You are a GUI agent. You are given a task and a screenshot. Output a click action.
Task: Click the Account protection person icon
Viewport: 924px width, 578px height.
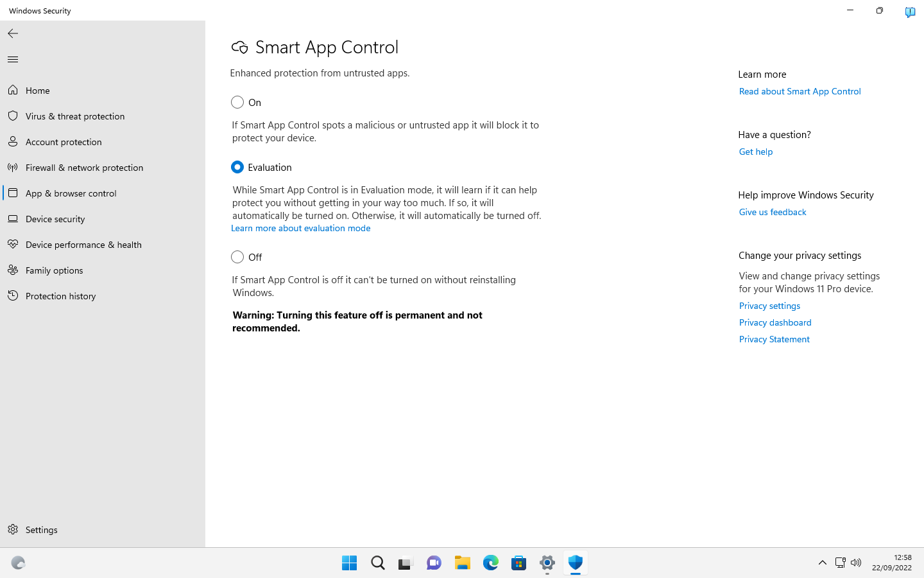point(13,142)
